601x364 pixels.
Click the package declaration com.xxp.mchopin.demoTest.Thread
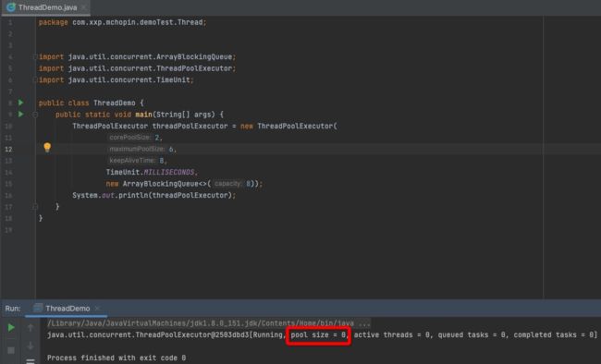[x=140, y=22]
